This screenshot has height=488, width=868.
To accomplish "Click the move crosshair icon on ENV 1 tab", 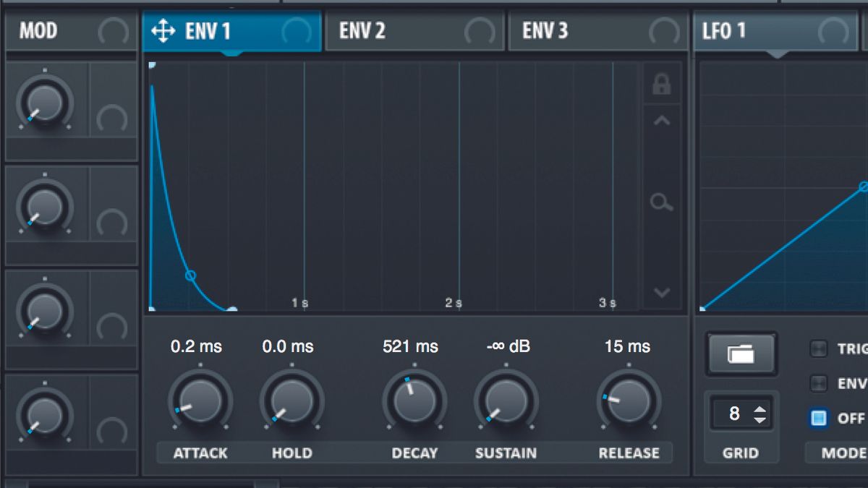I will [165, 30].
